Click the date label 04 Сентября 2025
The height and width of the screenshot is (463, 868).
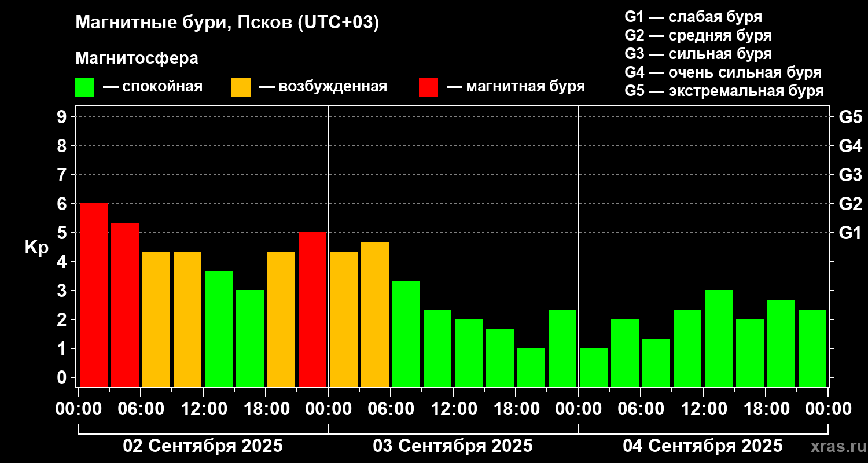tap(703, 446)
